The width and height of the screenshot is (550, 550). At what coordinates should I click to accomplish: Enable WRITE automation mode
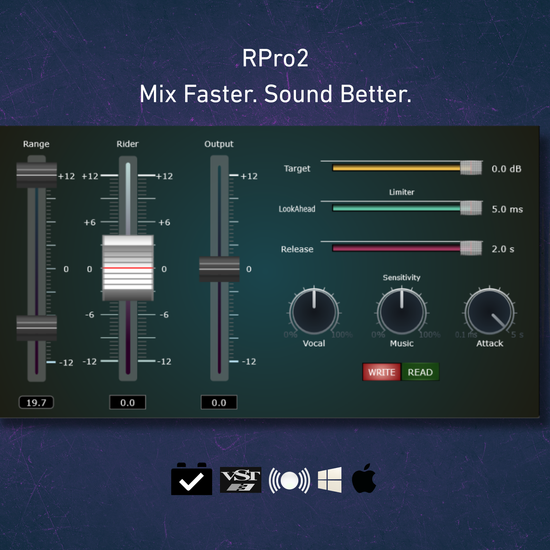382,372
